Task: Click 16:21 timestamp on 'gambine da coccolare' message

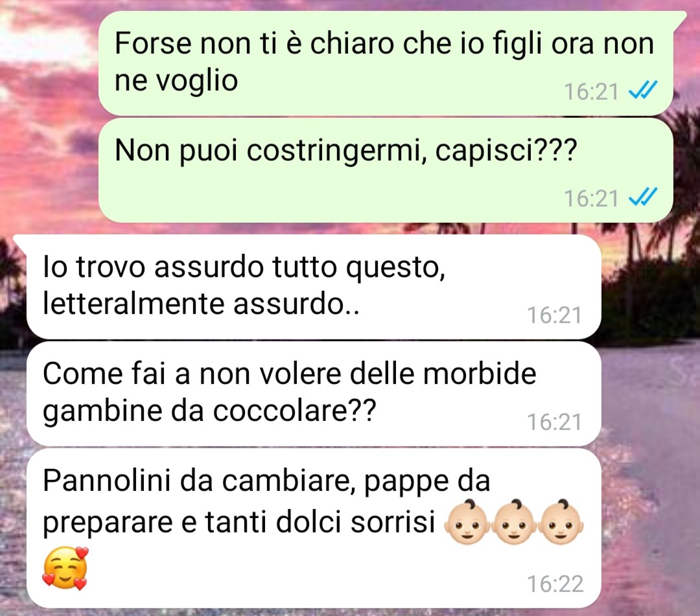Action: 555,422
